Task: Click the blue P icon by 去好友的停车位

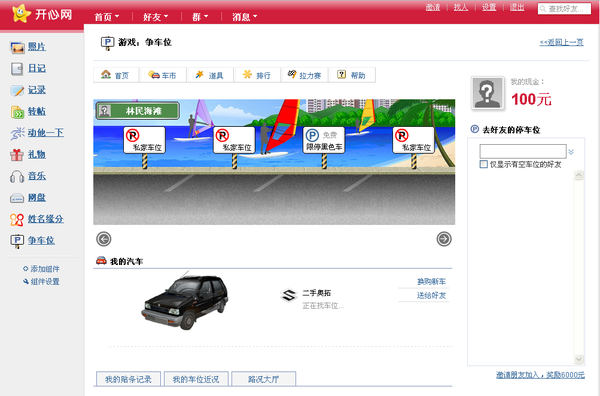Action: coord(474,129)
